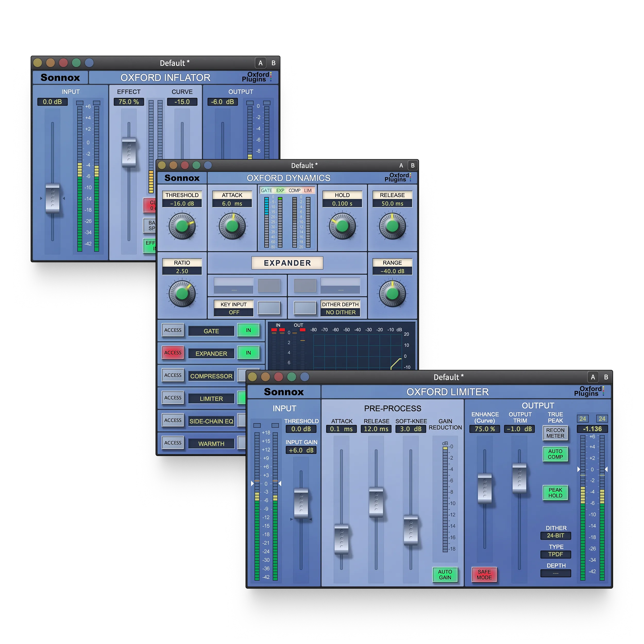This screenshot has width=644, height=644.
Task: Click the Gate ACCESS button
Action: (x=173, y=330)
